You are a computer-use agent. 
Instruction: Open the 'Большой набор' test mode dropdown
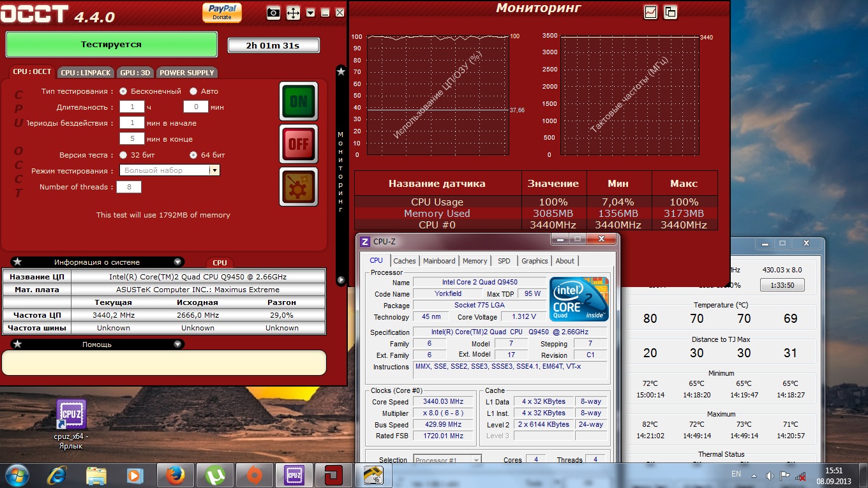170,170
